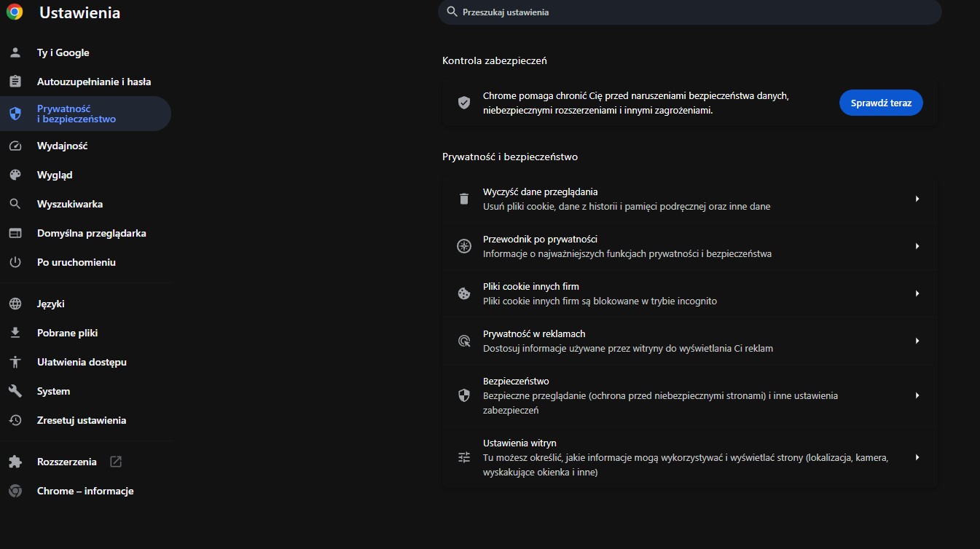
Task: Click the clipboard icon for Autouzupełnianie i hasła
Action: pyautogui.click(x=15, y=82)
